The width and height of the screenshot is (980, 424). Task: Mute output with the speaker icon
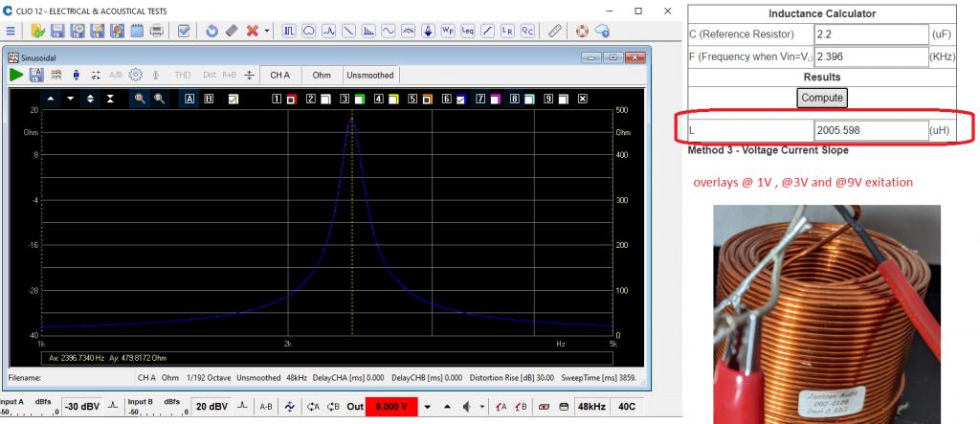pos(467,407)
